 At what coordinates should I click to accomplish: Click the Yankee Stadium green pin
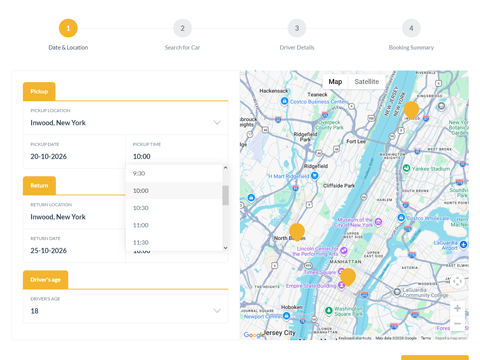click(406, 168)
